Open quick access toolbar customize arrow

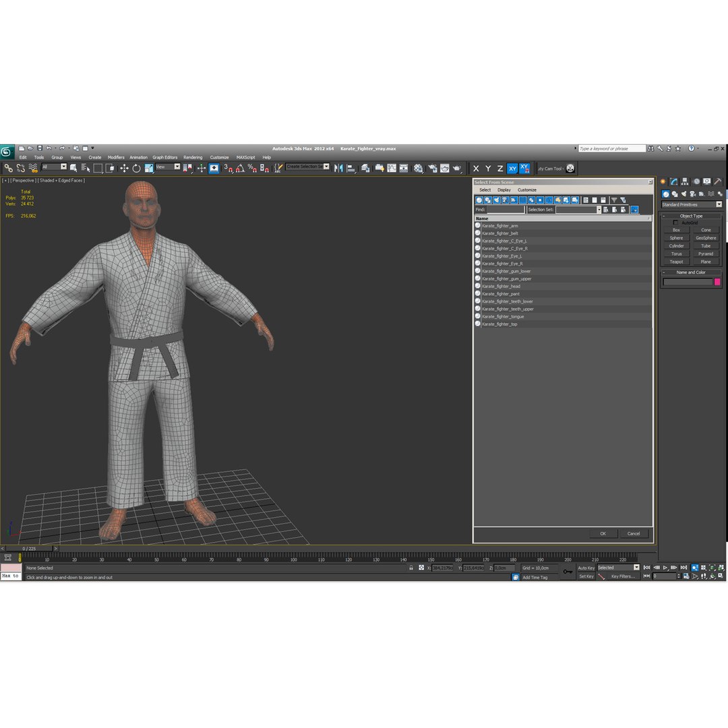(93, 148)
